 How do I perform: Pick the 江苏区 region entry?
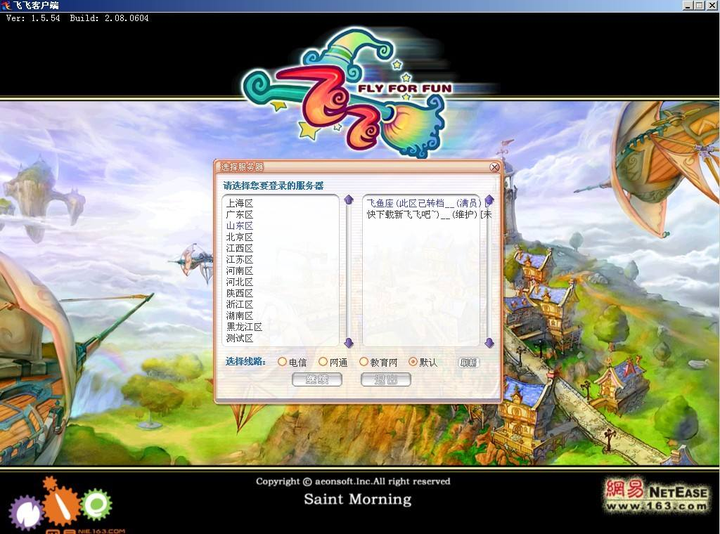click(239, 259)
